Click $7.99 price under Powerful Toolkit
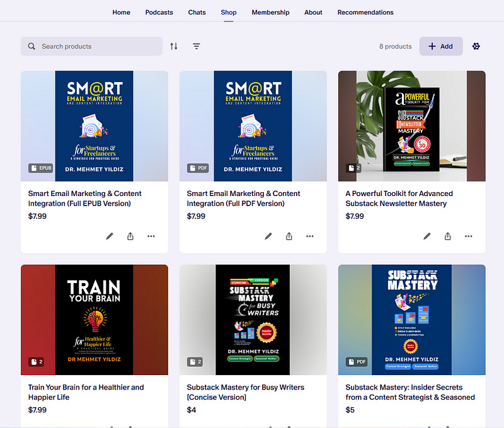Image resolution: width=504 pixels, height=428 pixels. pos(355,216)
